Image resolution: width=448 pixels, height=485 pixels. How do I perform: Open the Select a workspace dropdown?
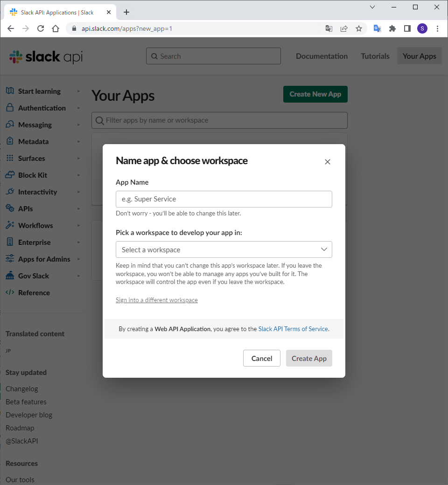point(224,249)
